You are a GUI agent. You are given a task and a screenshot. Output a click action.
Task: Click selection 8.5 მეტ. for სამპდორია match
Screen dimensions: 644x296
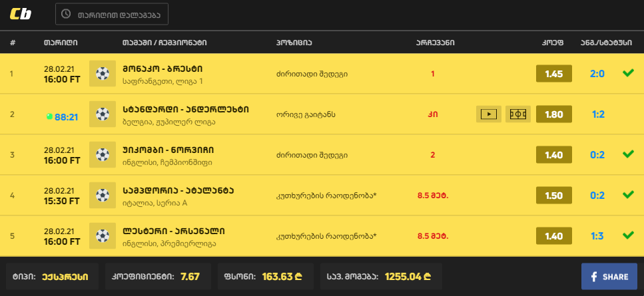(433, 196)
